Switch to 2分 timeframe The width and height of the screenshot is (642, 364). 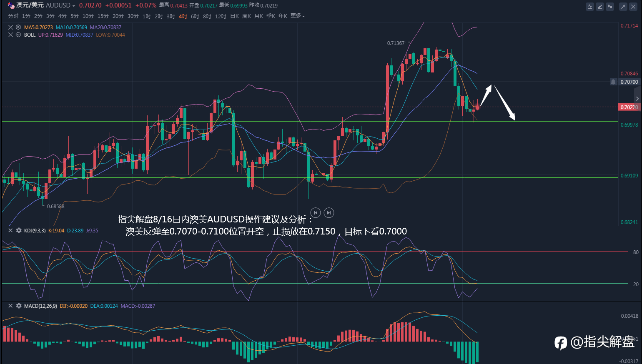coord(38,16)
